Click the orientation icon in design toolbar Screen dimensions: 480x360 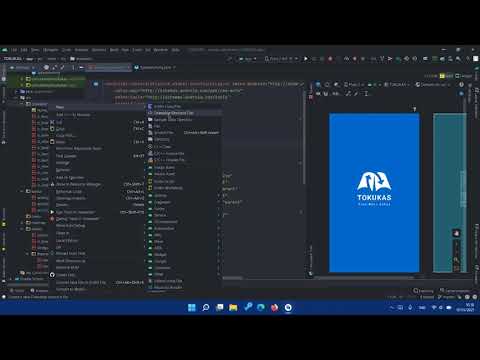click(x=327, y=85)
